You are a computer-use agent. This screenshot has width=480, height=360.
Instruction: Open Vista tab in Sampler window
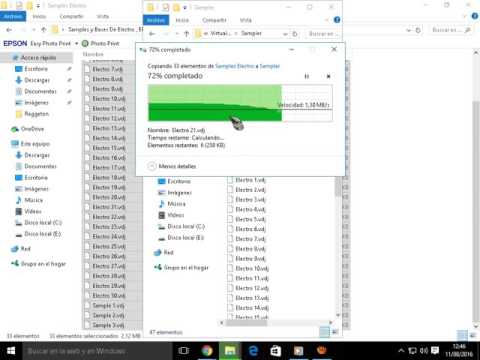pyautogui.click(x=245, y=20)
